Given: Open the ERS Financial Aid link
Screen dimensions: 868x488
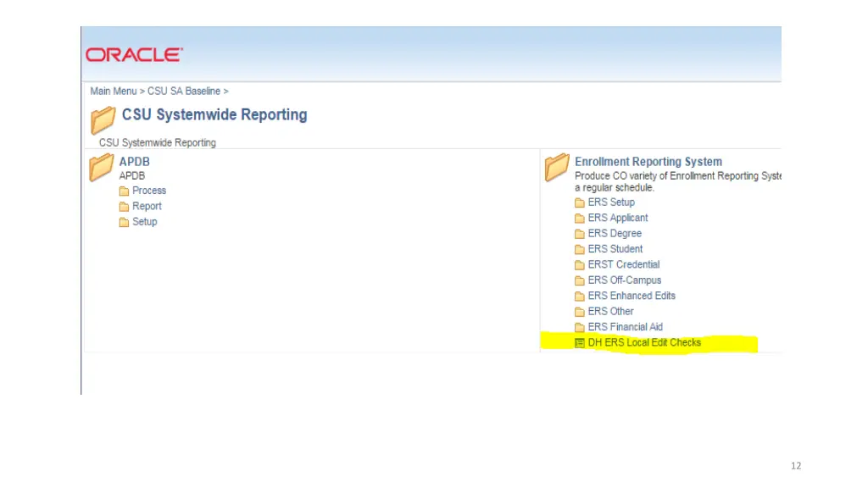Looking at the screenshot, I should pos(625,327).
